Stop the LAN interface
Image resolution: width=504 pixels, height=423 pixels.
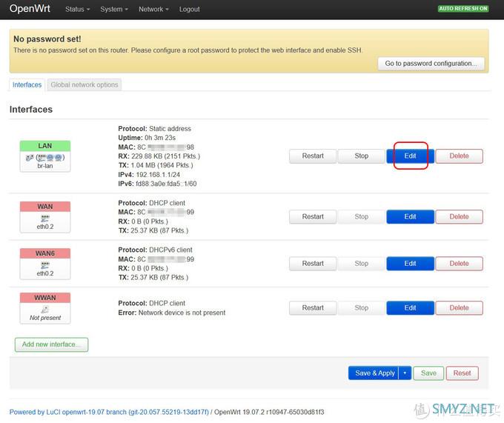point(361,156)
